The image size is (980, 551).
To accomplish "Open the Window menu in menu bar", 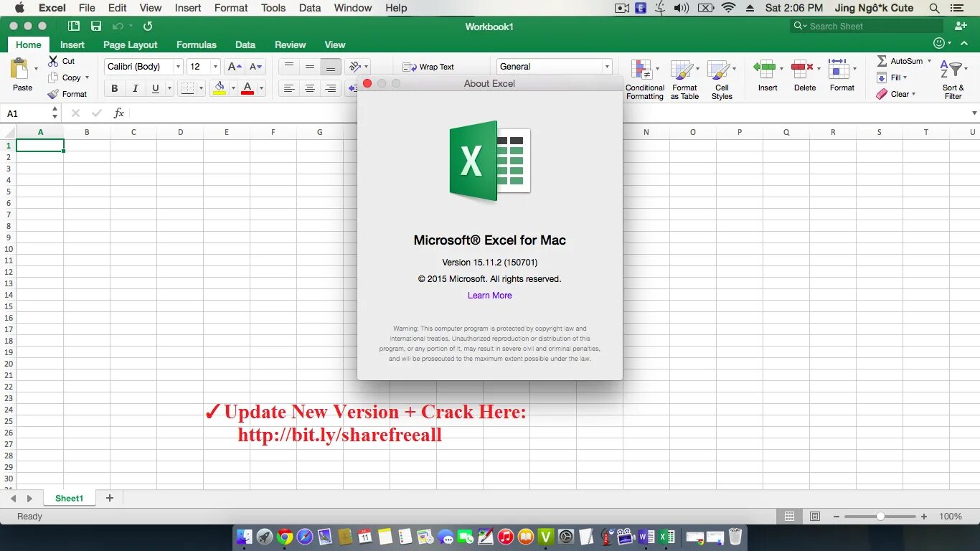I will 353,8.
